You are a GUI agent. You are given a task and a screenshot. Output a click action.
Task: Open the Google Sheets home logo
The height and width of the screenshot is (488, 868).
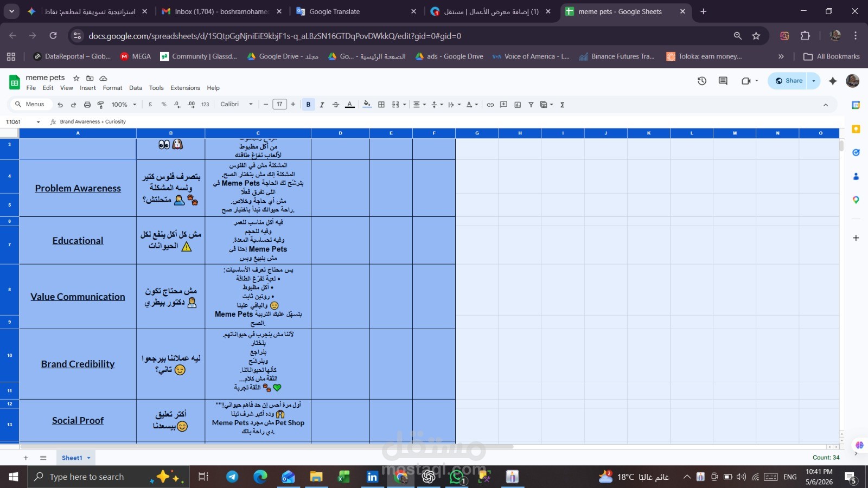coord(15,82)
